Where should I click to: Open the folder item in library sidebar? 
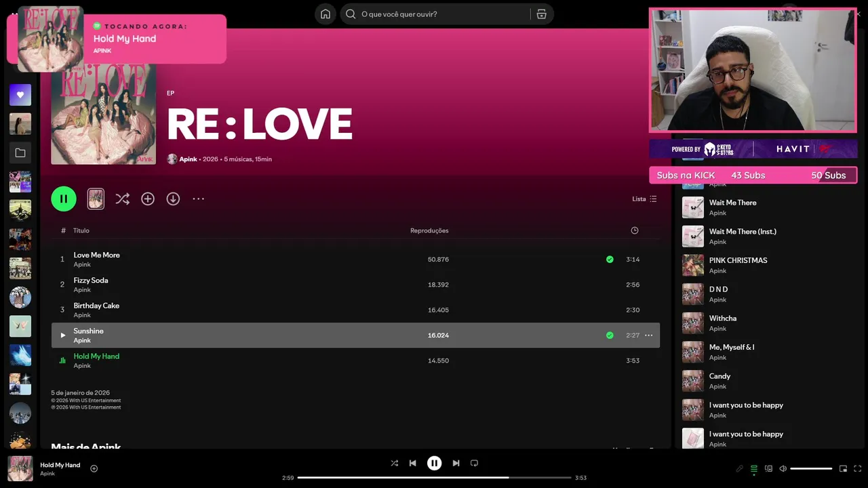click(x=20, y=153)
